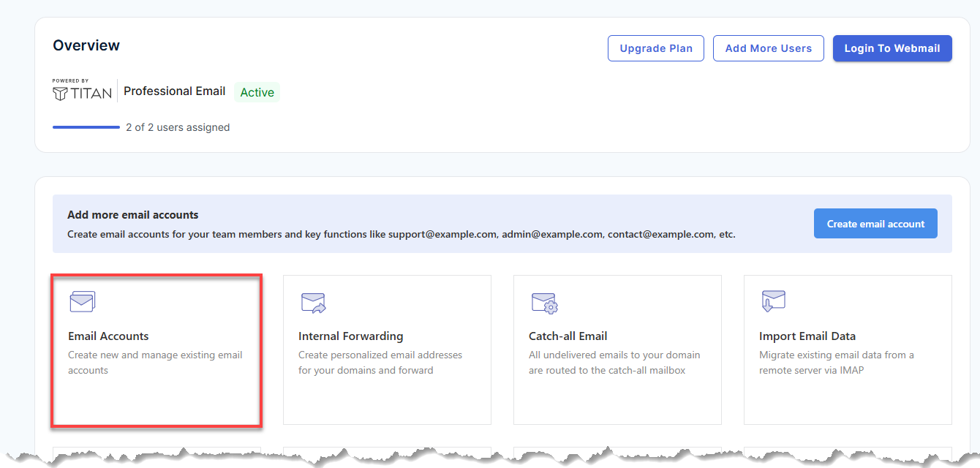The width and height of the screenshot is (980, 468).
Task: Click 'All undelivered emails to your domain' description
Action: click(614, 363)
